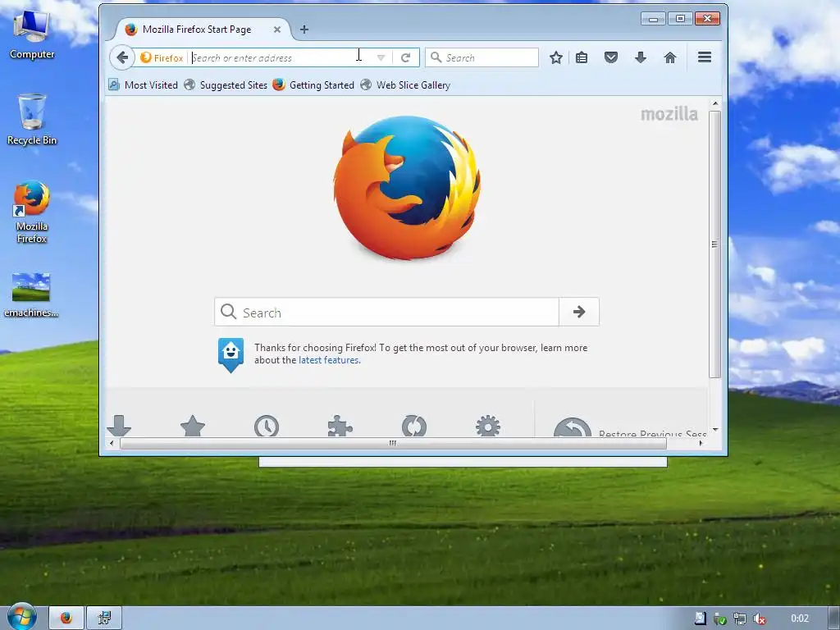Save to Pocket icon in toolbar
Screen dimensions: 840x630
(x=610, y=57)
